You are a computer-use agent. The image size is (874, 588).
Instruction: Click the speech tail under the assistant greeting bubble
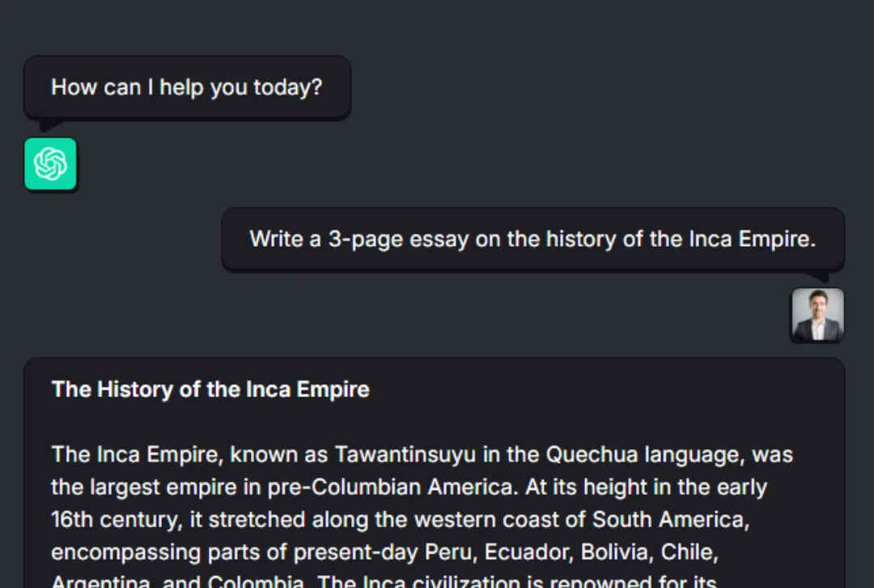click(x=51, y=125)
